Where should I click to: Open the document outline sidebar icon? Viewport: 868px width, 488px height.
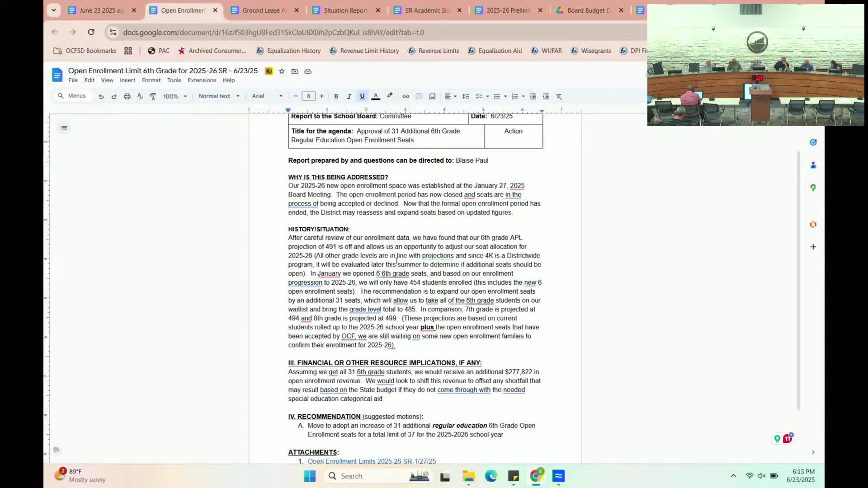point(64,128)
